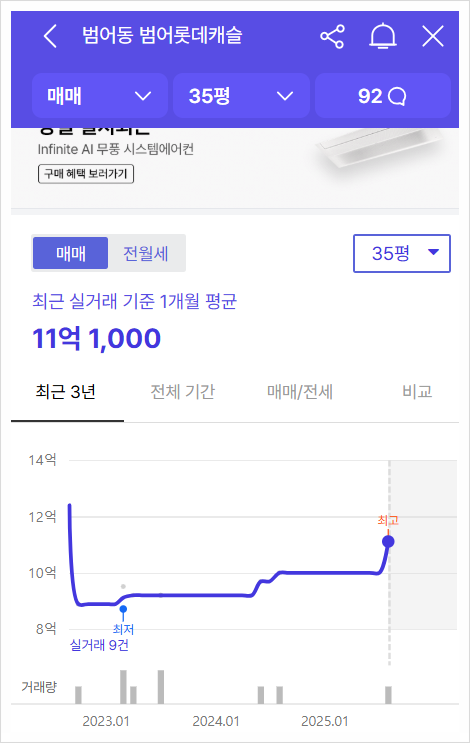
Task: Click the 최저 lowest price marker dot
Action: (x=123, y=609)
